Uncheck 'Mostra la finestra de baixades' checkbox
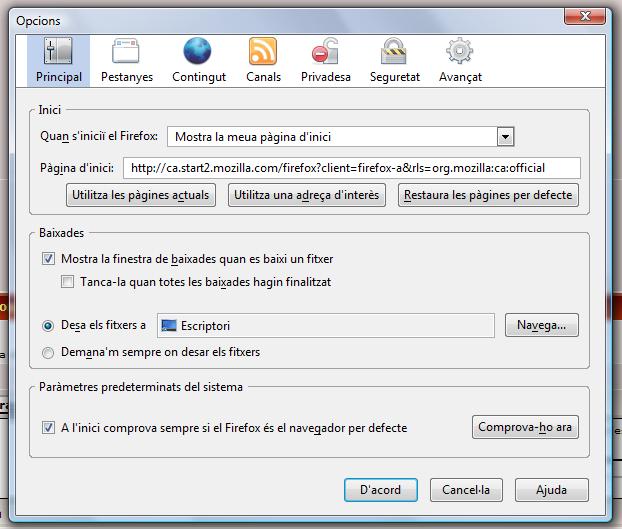 49,258
